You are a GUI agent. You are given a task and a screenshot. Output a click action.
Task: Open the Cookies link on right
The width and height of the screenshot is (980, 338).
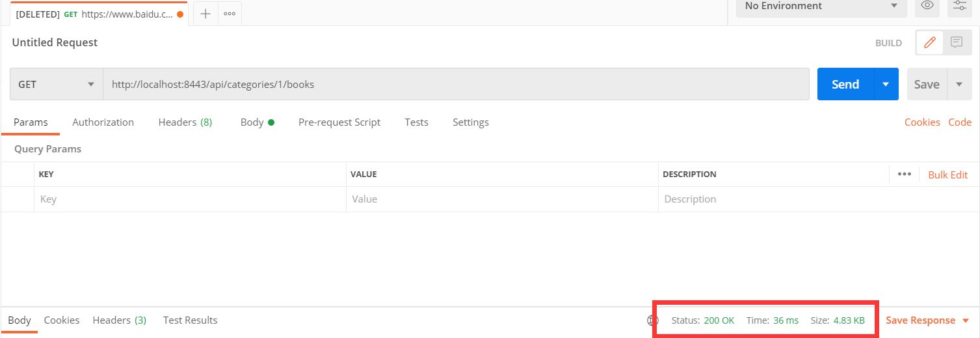click(922, 122)
